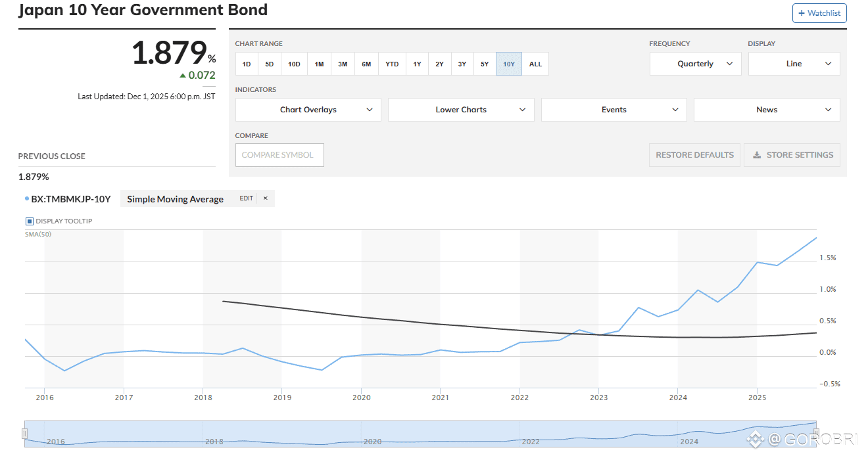
Task: Click Store Settings download button
Action: (x=792, y=155)
